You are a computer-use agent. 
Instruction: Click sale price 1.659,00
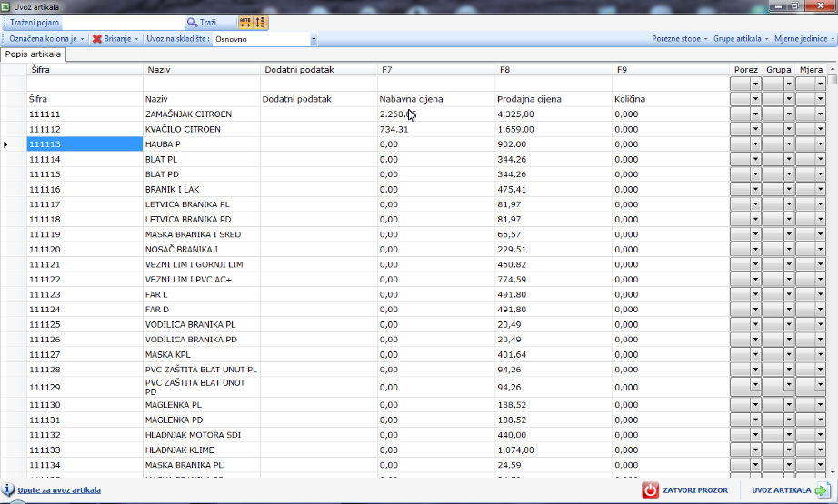pos(554,129)
